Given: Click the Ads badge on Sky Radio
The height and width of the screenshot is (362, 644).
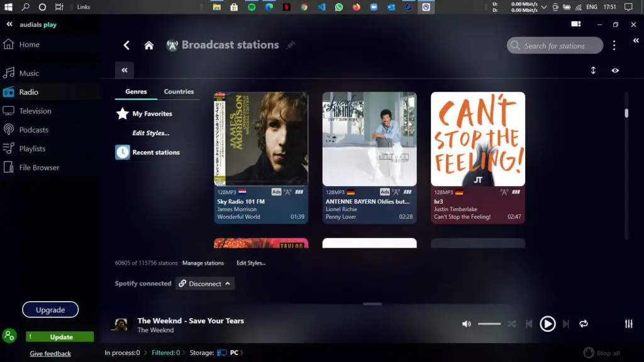Looking at the screenshot, I should pyautogui.click(x=277, y=192).
